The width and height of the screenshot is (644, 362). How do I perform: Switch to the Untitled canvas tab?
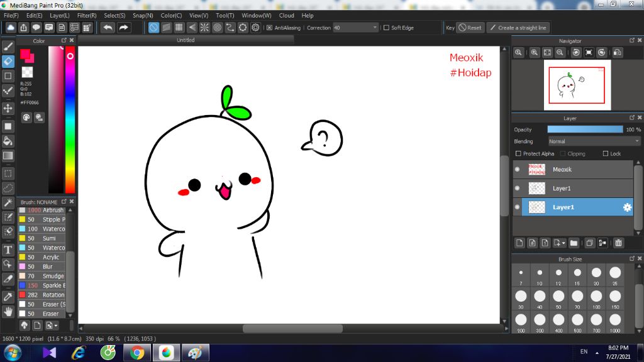pos(186,40)
